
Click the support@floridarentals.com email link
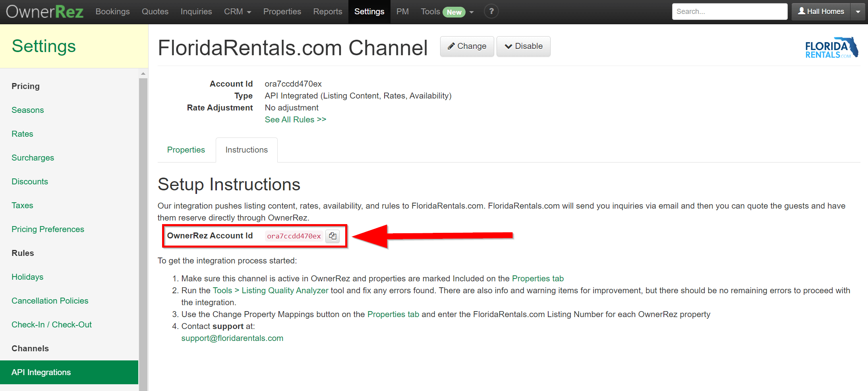(232, 338)
